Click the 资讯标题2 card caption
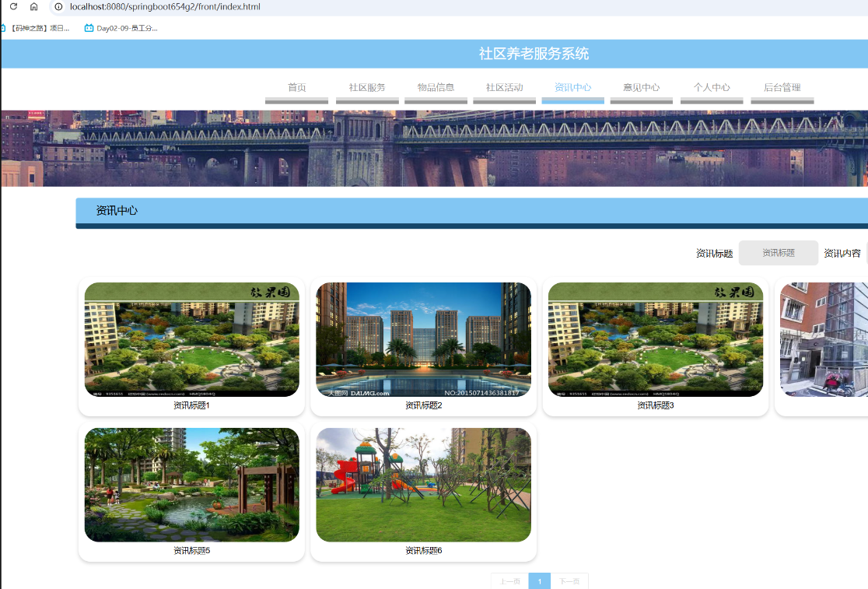868x589 pixels. (423, 406)
